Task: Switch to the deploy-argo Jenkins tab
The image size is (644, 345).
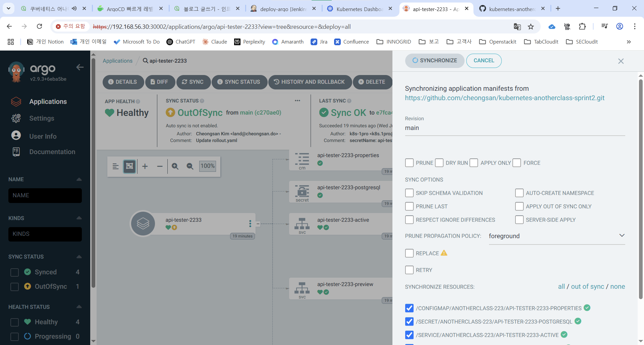Action: pos(283,9)
